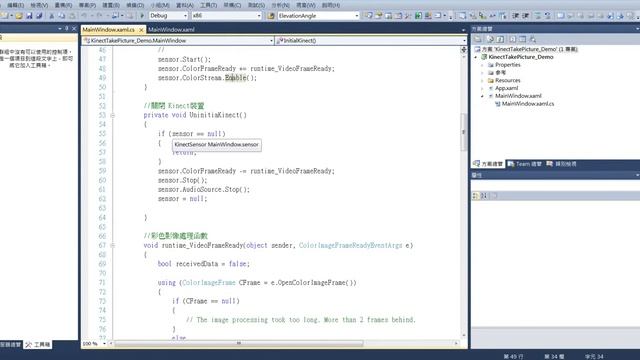
Task: Expand the Resources folder node
Action: pos(482,80)
